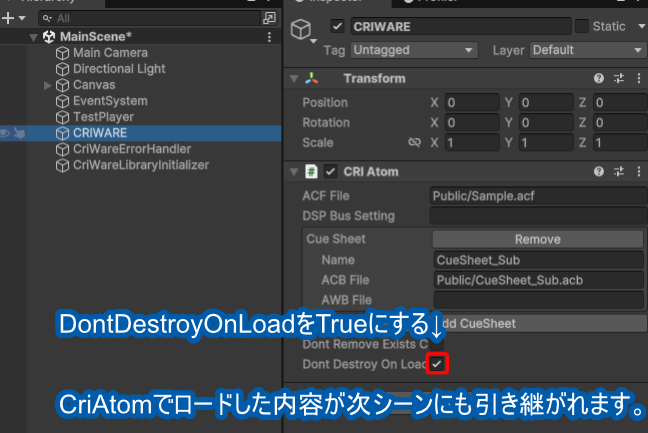Open MainScene options (three dots)
Viewport: 648px width, 433px height.
(269, 37)
